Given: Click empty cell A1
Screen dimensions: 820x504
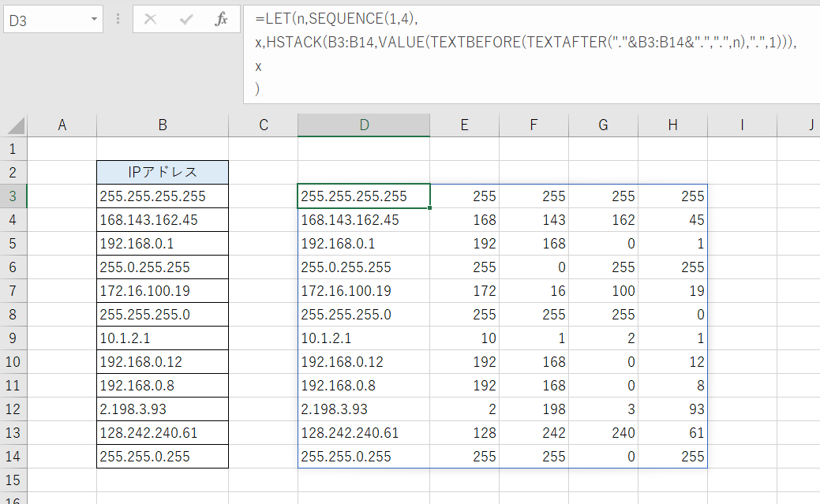Looking at the screenshot, I should [x=62, y=148].
